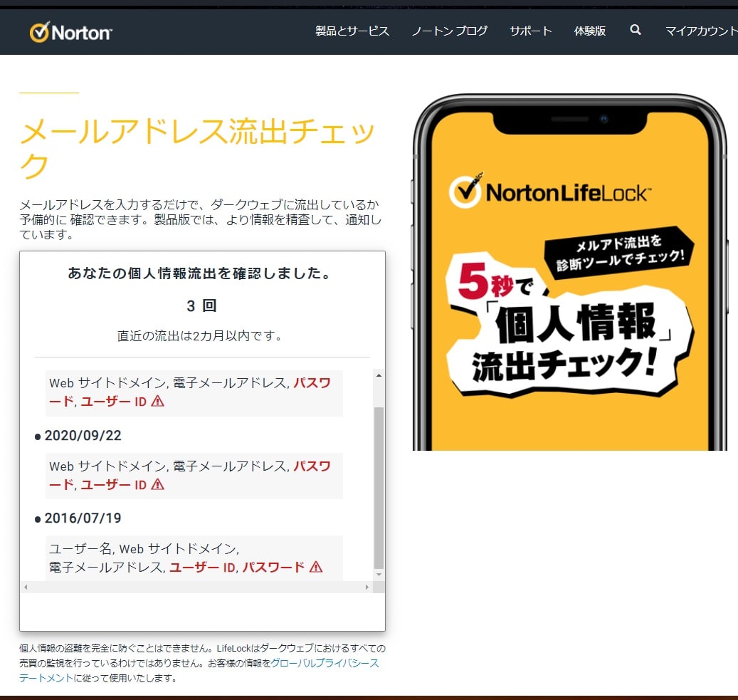Click warning icon in 2016/07/19 entry
Image resolution: width=738 pixels, height=700 pixels.
pyautogui.click(x=316, y=567)
